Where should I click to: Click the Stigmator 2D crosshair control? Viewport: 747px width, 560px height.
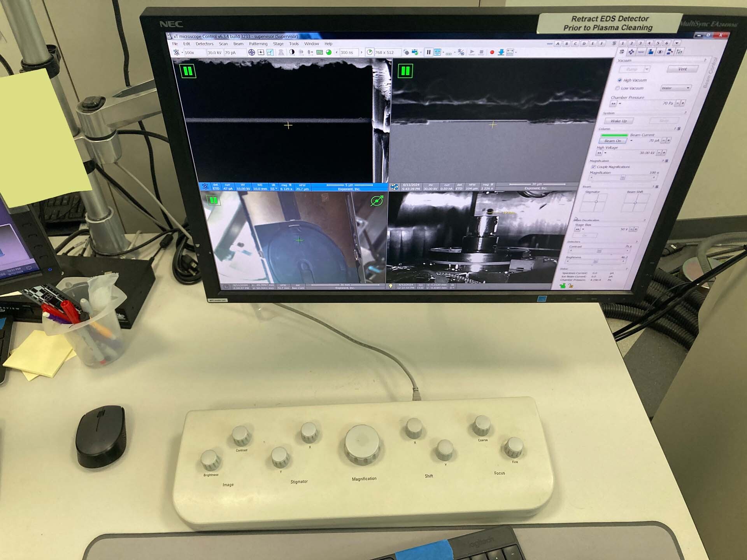(593, 203)
